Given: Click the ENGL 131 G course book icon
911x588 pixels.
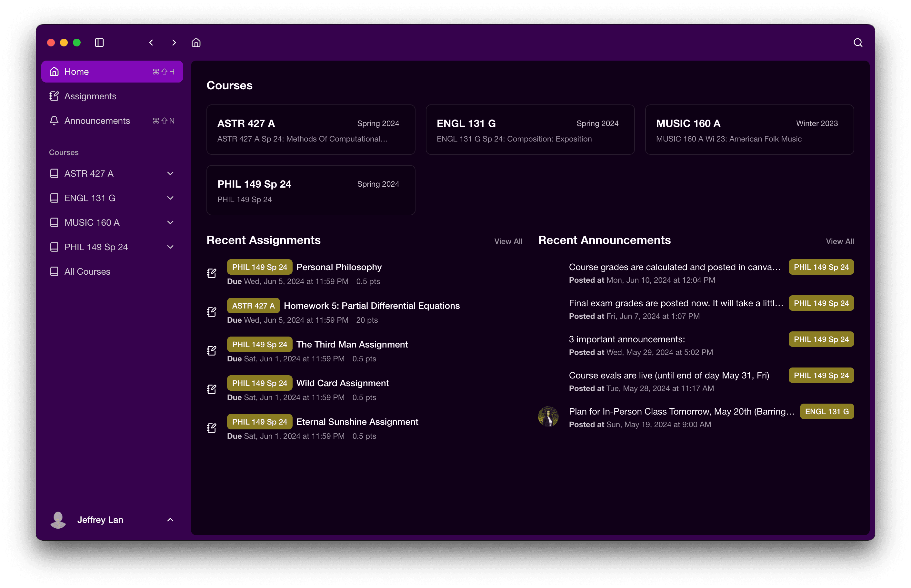Looking at the screenshot, I should 54,198.
